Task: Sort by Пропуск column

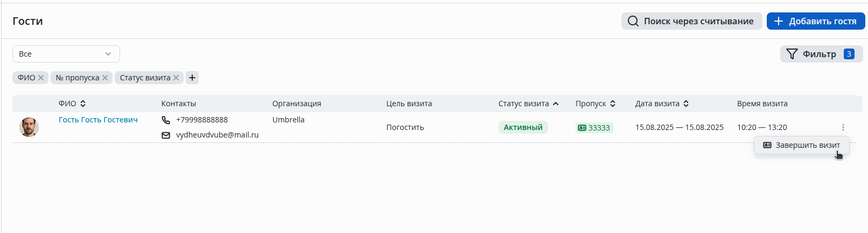Action: 613,104
